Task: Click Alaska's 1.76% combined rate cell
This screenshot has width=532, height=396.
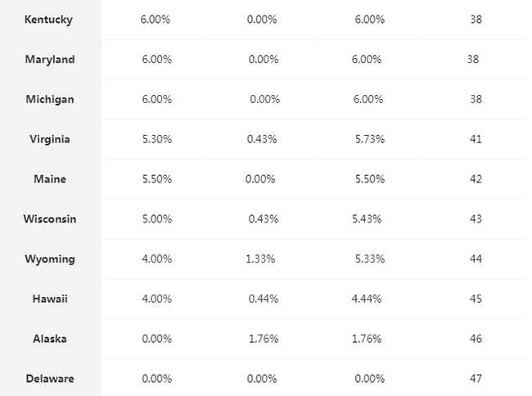Action: (x=367, y=339)
